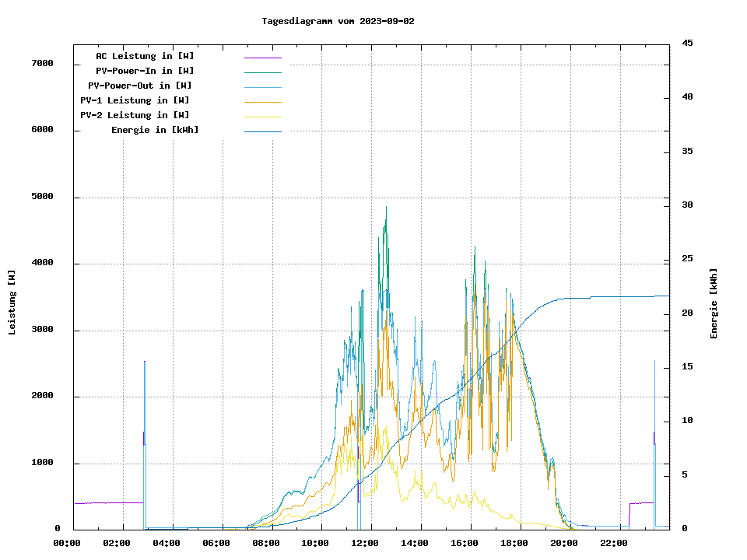Click the 12:00 time axis tick label
Image resolution: width=747 pixels, height=560 pixels.
tap(365, 543)
